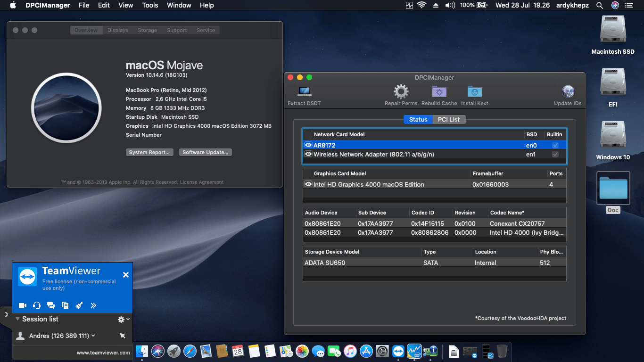Image resolution: width=644 pixels, height=362 pixels.
Task: Open Support tab in About This Mac
Action: click(x=177, y=30)
